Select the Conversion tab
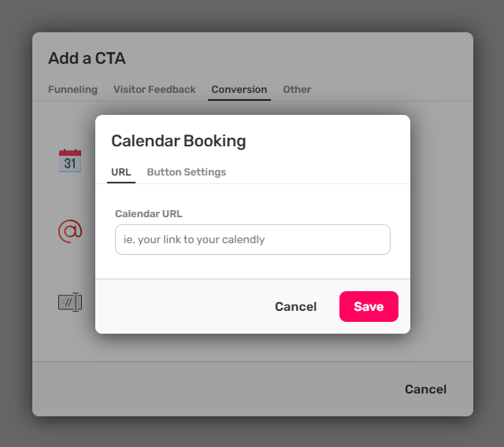Image resolution: width=504 pixels, height=447 pixels. [239, 90]
